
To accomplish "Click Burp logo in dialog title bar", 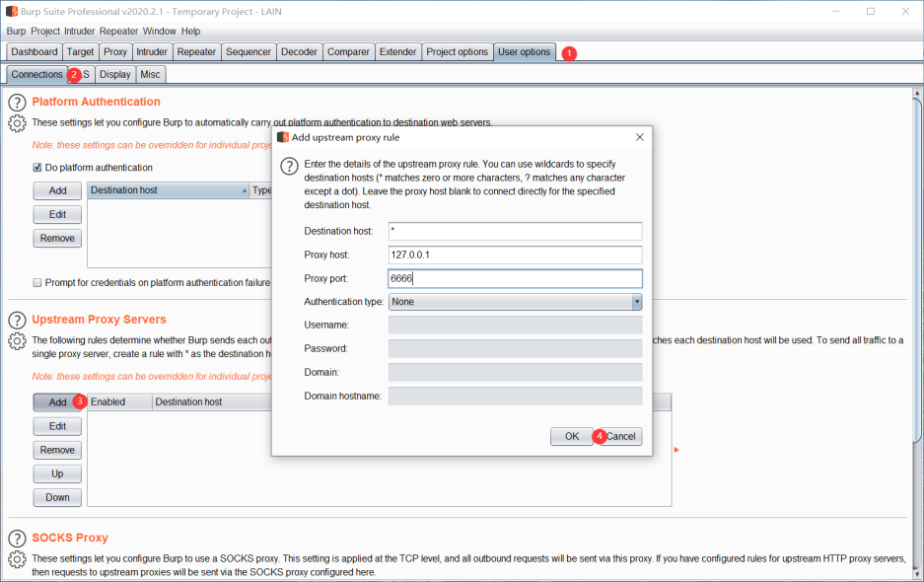I will pyautogui.click(x=283, y=137).
